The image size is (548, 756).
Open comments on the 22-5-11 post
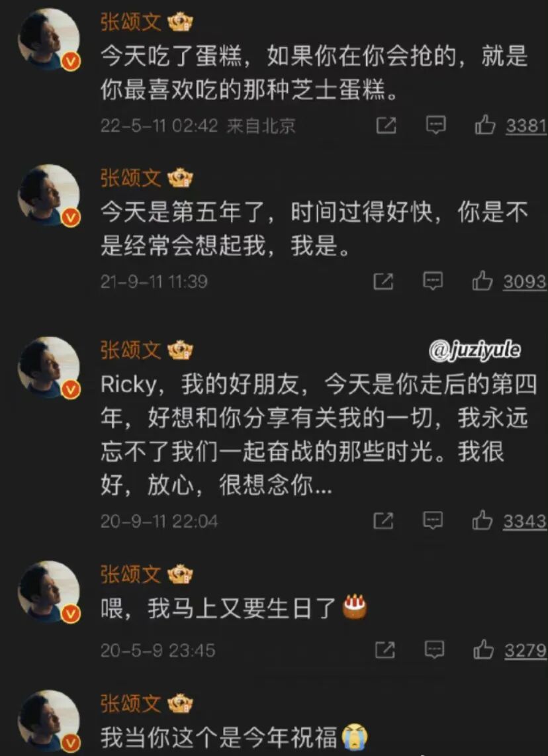(x=435, y=126)
